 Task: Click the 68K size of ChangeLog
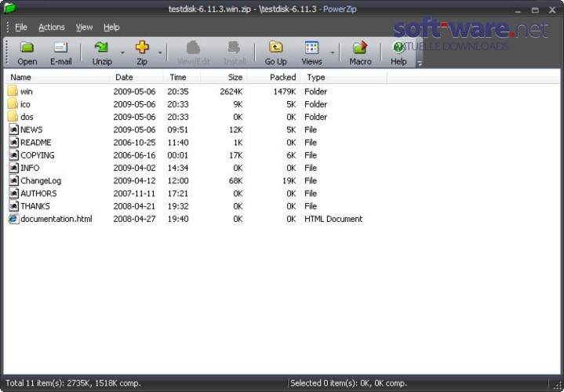coord(235,180)
